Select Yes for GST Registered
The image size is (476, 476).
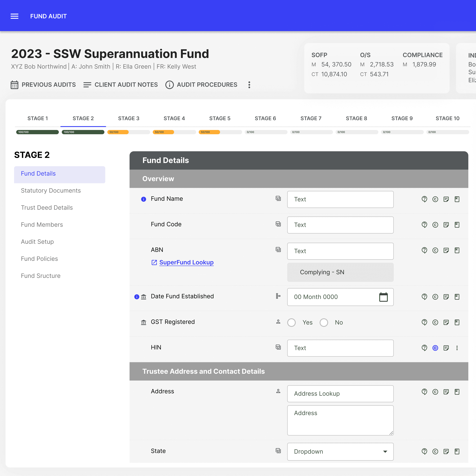[x=291, y=322]
